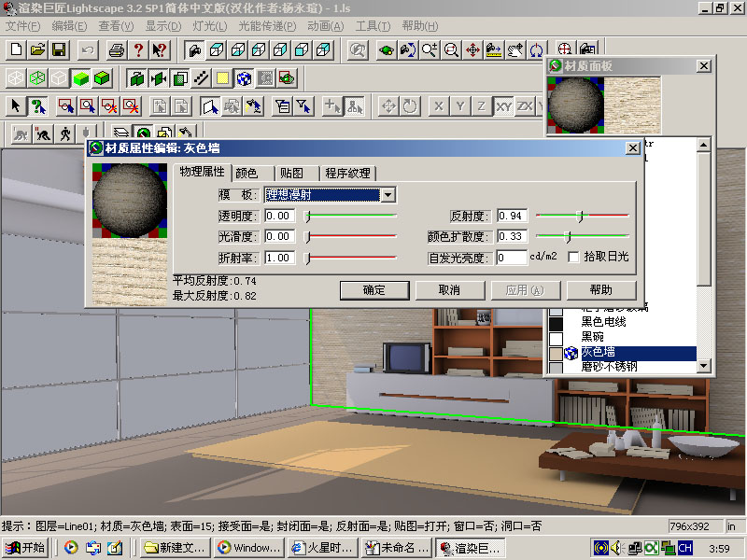This screenshot has width=747, height=560.
Task: Click the 反射度 slider handle
Action: click(580, 217)
